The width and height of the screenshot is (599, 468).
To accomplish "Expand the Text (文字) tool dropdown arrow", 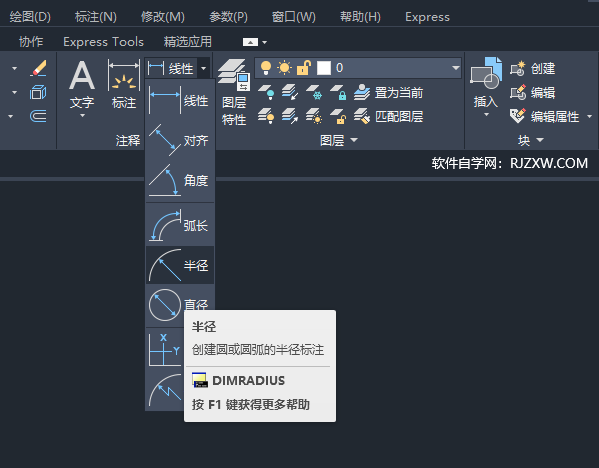I will [82, 115].
